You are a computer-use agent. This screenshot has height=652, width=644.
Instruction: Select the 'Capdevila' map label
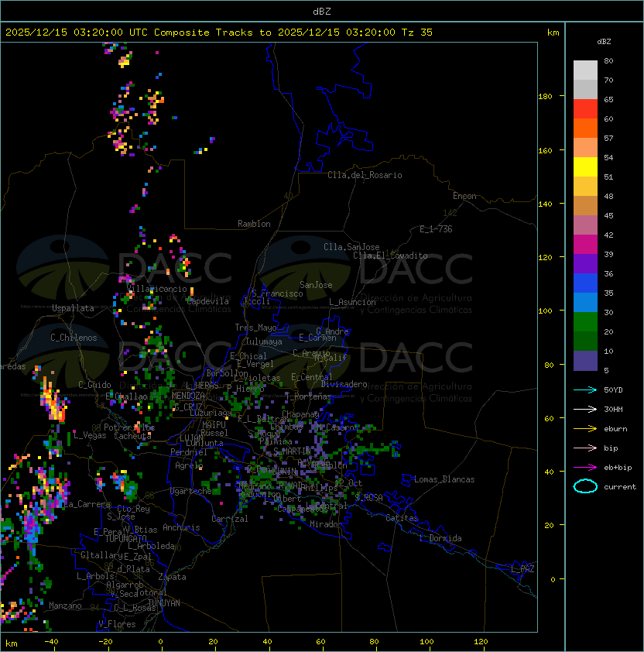[x=207, y=301]
